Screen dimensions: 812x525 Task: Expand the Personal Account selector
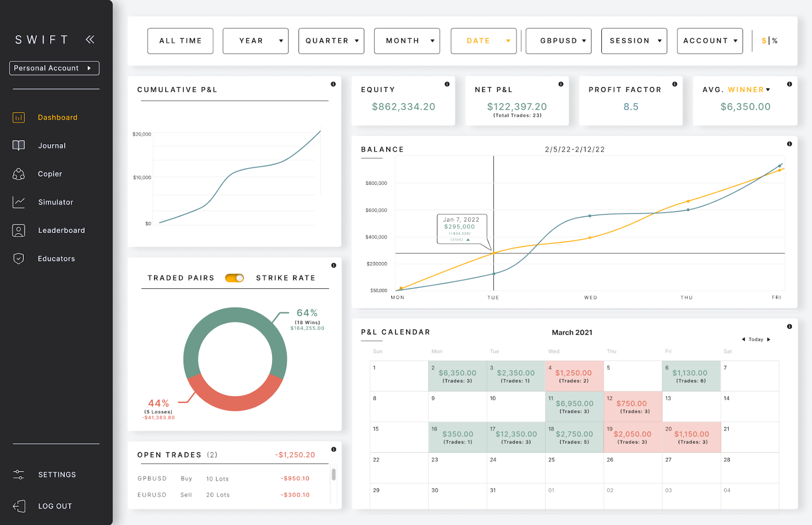point(54,68)
